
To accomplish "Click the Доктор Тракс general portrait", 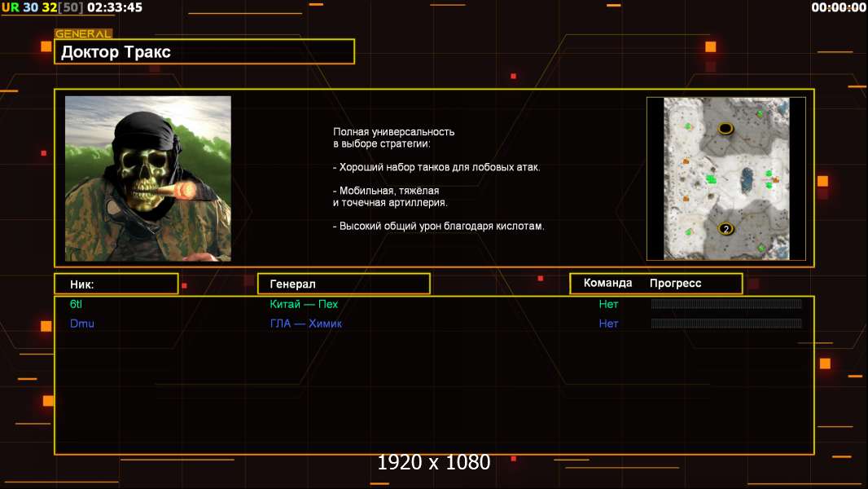I will [x=148, y=178].
